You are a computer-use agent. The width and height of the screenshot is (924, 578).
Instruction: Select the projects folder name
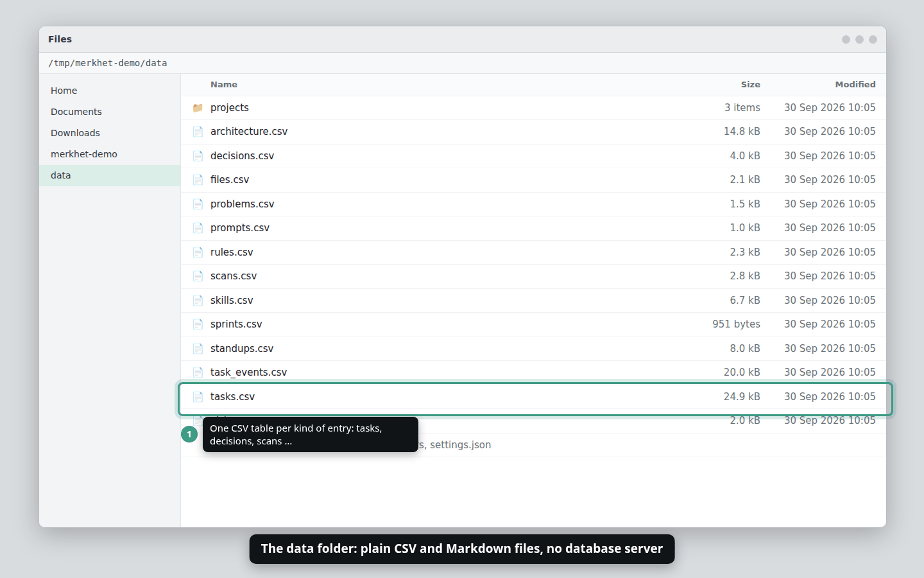[230, 108]
